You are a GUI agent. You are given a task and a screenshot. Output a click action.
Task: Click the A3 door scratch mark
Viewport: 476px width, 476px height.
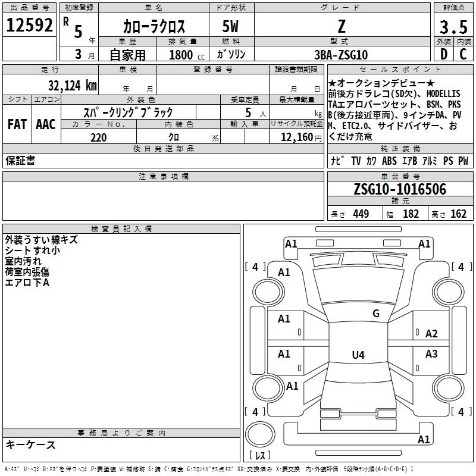click(x=431, y=354)
